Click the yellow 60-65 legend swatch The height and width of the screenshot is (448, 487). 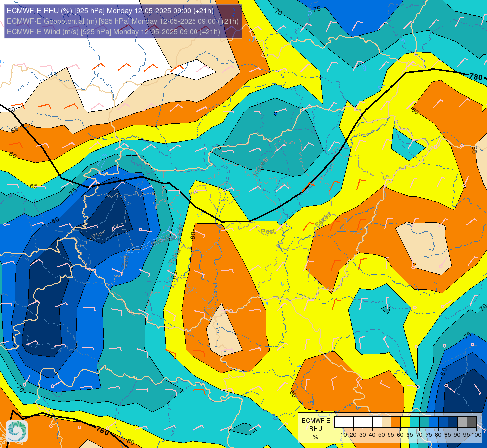[x=405, y=422]
